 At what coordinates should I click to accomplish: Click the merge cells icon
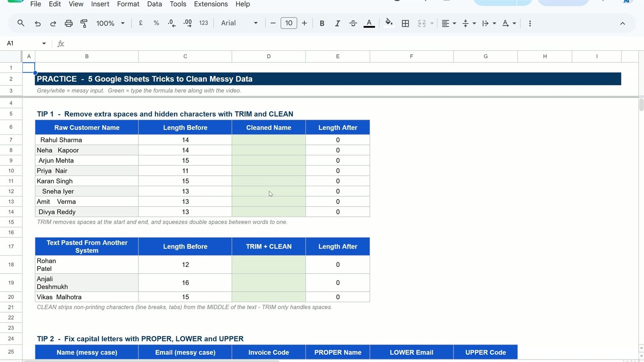[x=422, y=23]
